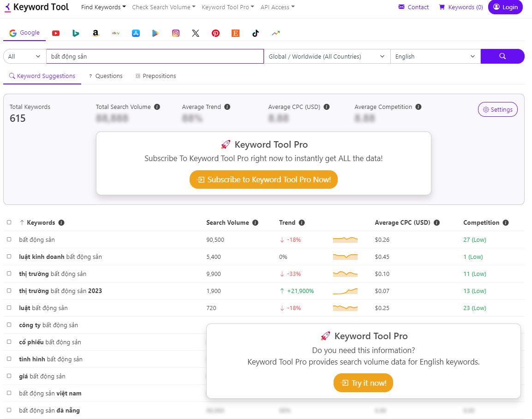
Task: Open the 'All' search type dropdown
Action: click(24, 56)
